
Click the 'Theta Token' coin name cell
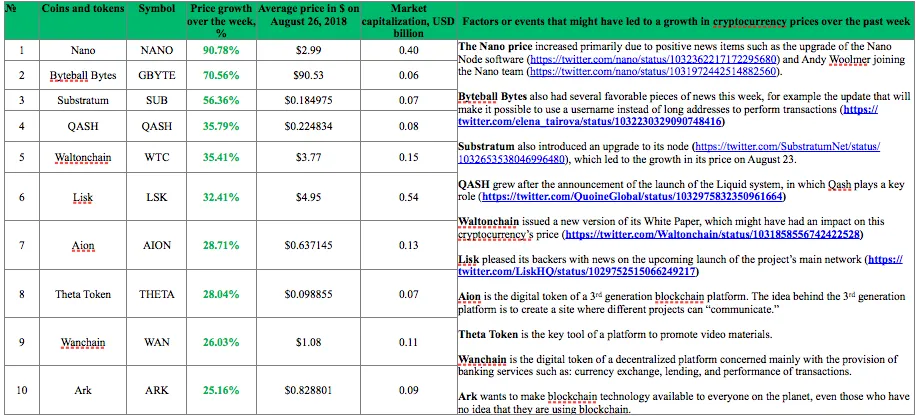82,294
